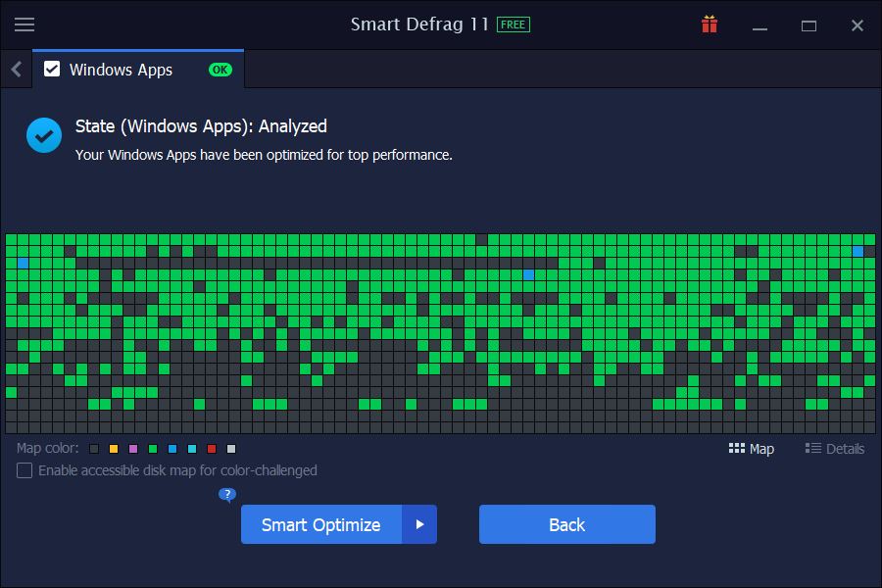Image resolution: width=882 pixels, height=588 pixels.
Task: Select the yellow map color swatch
Action: 113,448
